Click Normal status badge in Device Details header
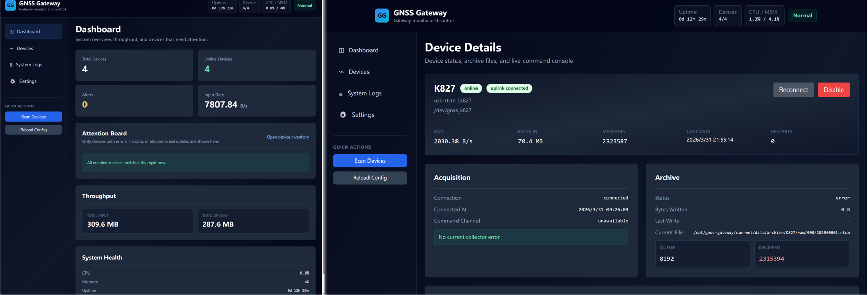Viewport: 868px width, 295px height. 802,16
